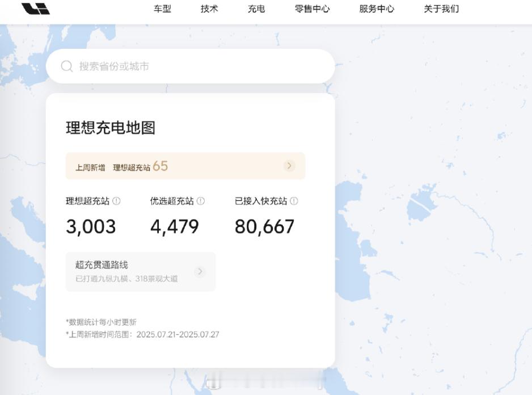The image size is (532, 395).
Task: Click chevron arrow on 超充贯通路线 card
Action: (x=200, y=271)
